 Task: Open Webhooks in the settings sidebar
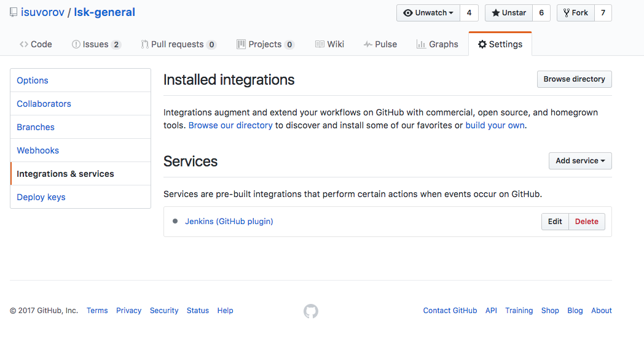80,150
